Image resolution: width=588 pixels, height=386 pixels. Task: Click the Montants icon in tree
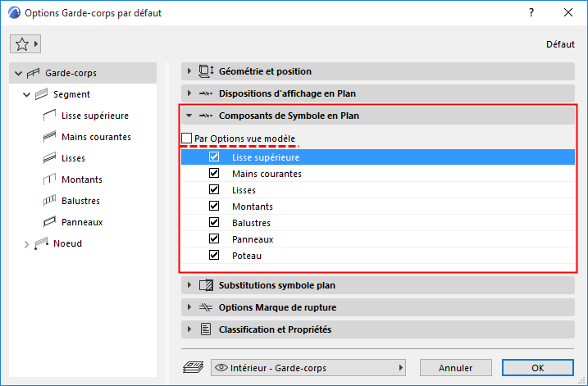(x=48, y=179)
